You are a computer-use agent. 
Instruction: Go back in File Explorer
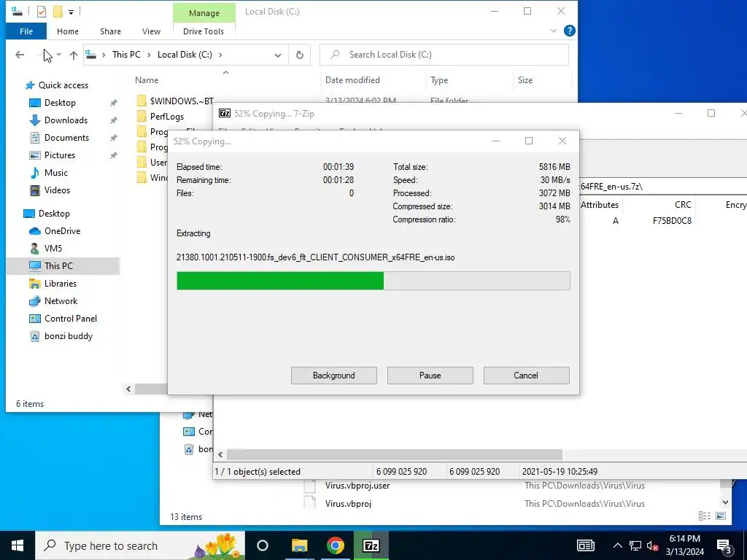click(x=20, y=55)
